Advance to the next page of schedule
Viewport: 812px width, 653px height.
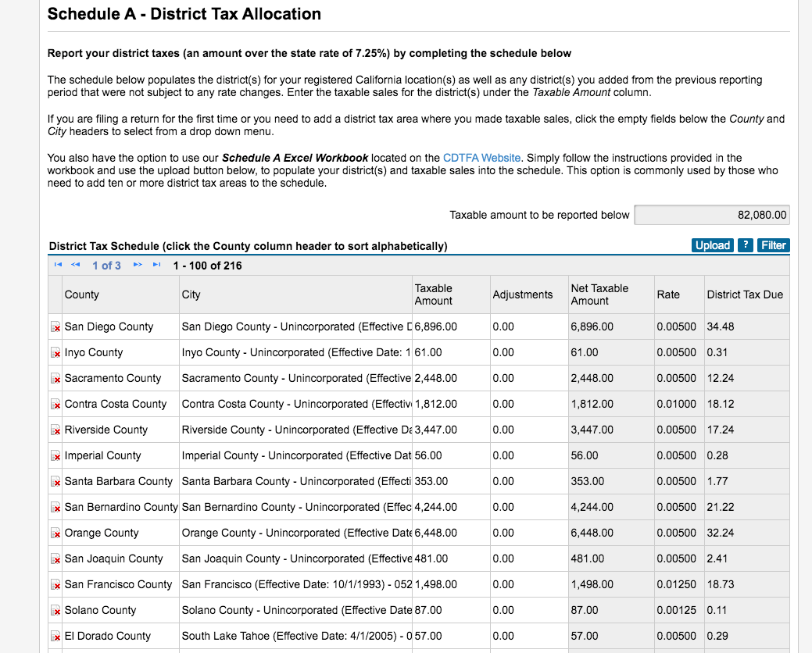click(x=138, y=265)
